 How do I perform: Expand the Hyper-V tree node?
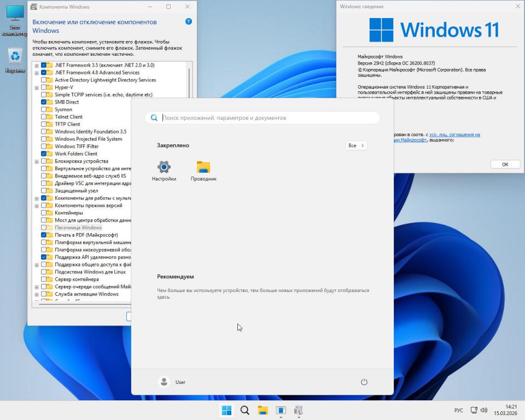37,87
